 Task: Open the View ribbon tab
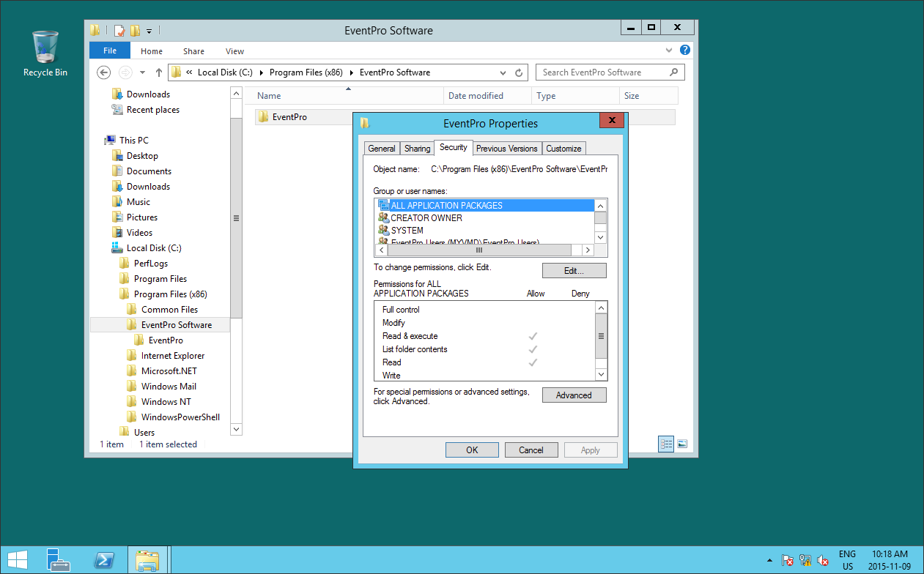tap(234, 51)
